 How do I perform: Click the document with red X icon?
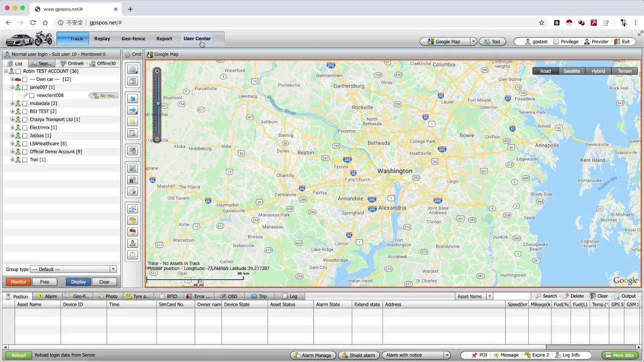point(133,191)
